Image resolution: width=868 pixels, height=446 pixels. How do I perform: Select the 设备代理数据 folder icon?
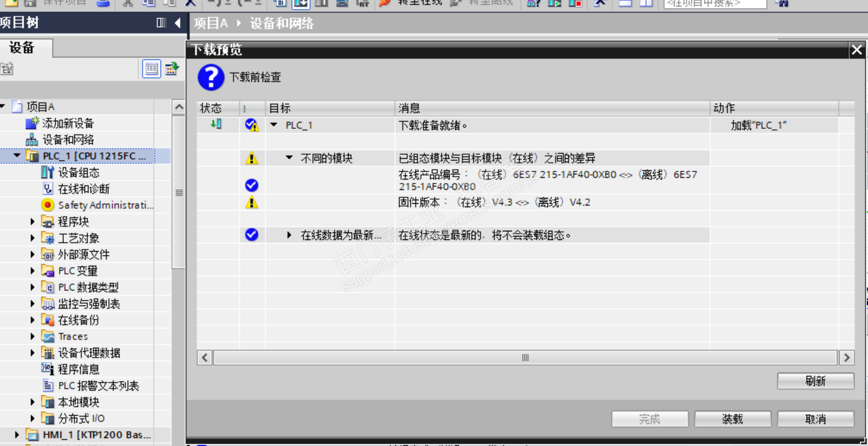click(x=48, y=353)
